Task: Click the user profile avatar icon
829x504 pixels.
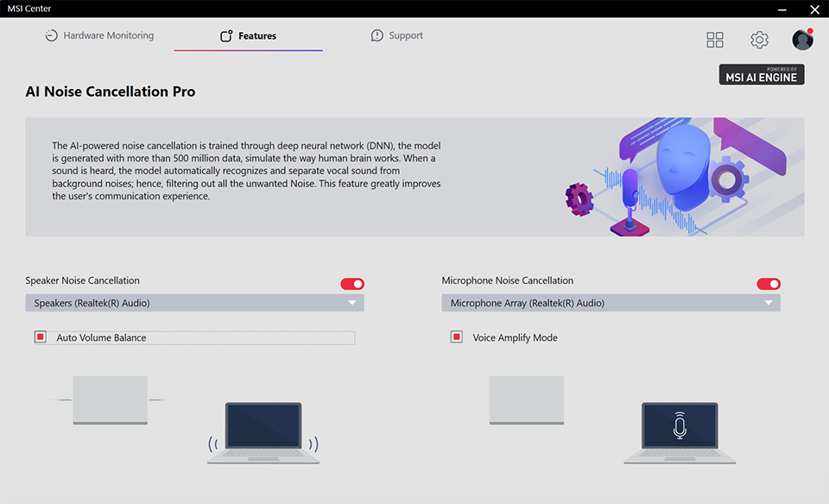Action: coord(802,40)
